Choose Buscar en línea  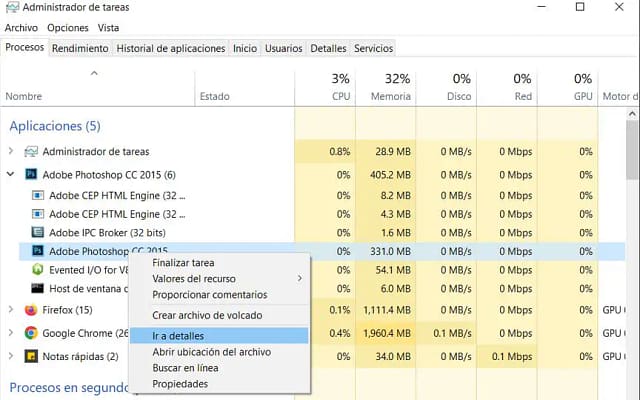(x=220, y=368)
